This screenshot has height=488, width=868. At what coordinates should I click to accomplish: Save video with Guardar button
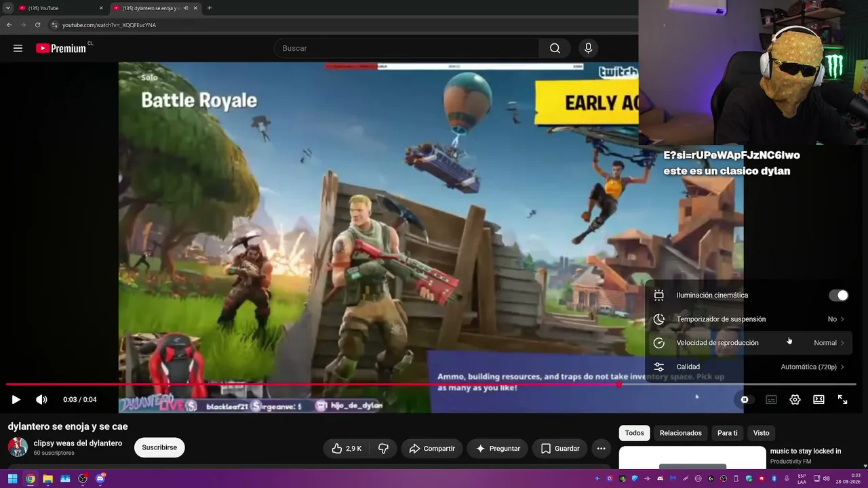point(560,448)
